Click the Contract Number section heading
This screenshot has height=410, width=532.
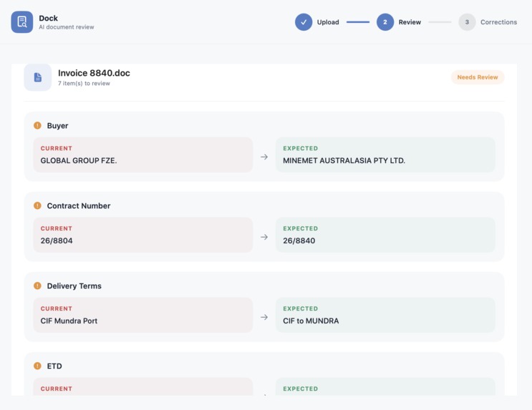coord(79,205)
